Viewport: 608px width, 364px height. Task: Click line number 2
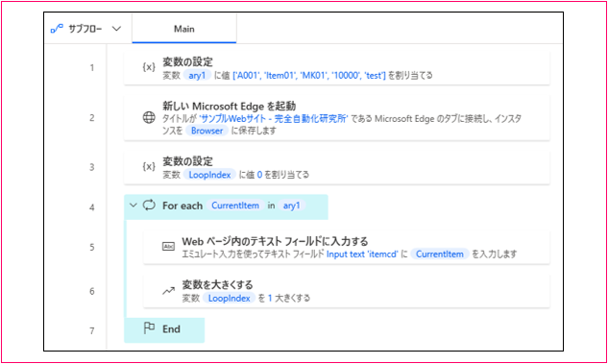[x=92, y=118]
